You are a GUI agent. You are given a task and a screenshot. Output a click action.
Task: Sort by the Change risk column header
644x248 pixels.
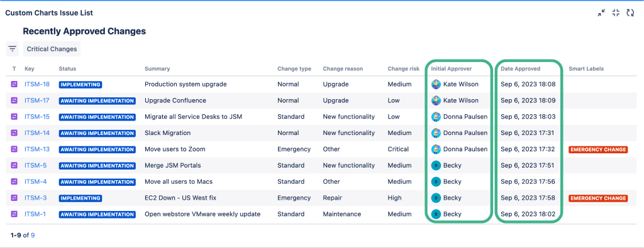click(403, 69)
